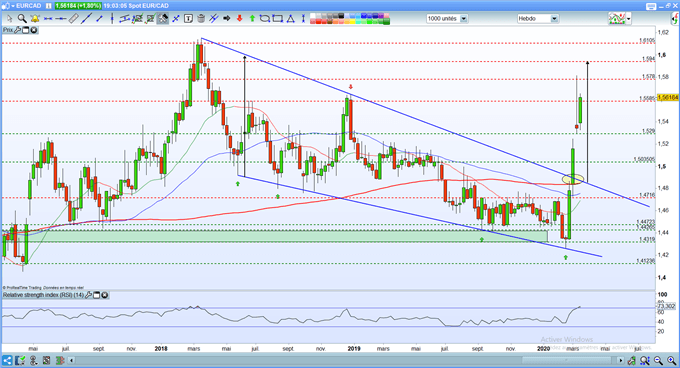Select the vertical double-arrow measure tool
This screenshot has width=680, height=368.
tap(303, 19)
